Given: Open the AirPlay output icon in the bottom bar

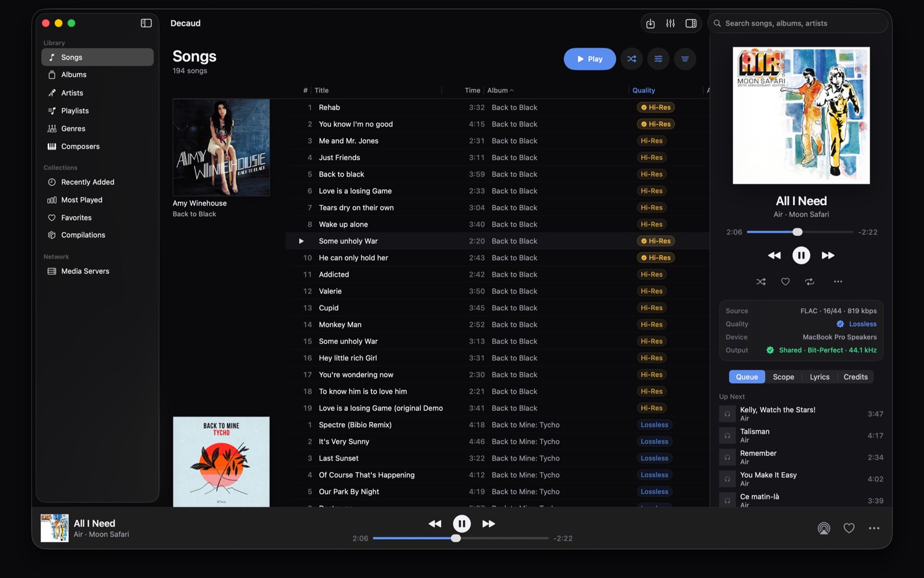Looking at the screenshot, I should click(x=824, y=528).
